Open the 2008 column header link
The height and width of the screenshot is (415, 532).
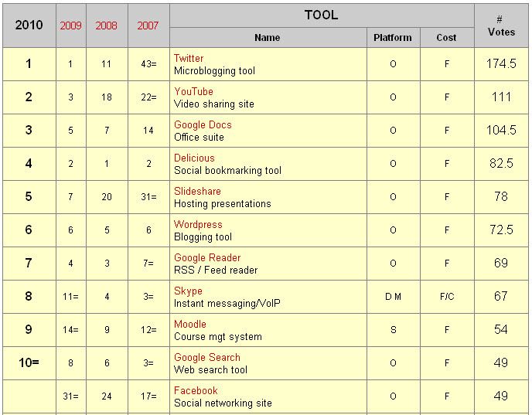(x=106, y=26)
